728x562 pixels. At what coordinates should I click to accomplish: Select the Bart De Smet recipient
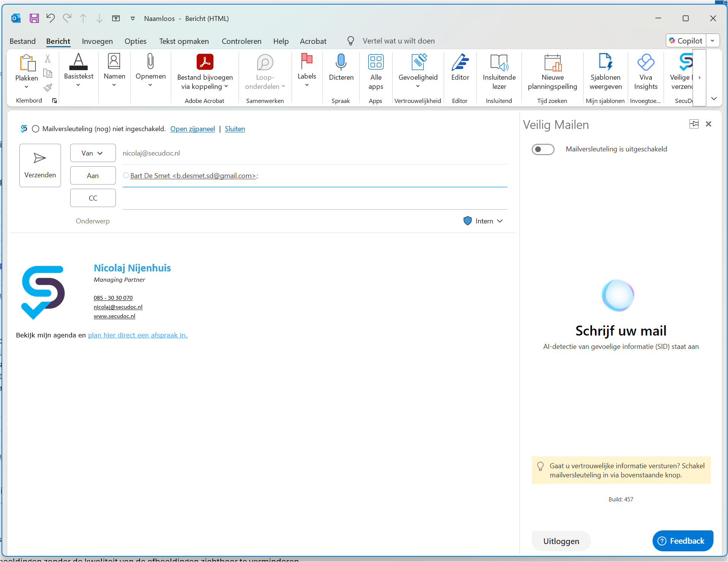193,176
